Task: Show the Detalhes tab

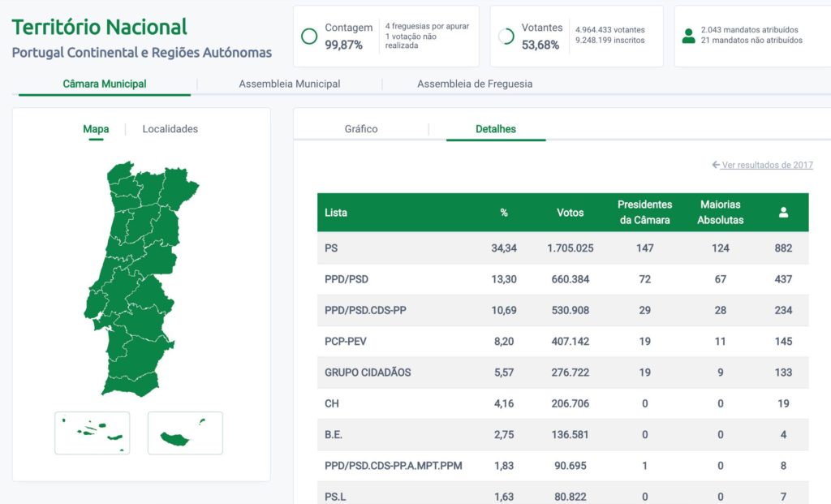Action: click(494, 128)
